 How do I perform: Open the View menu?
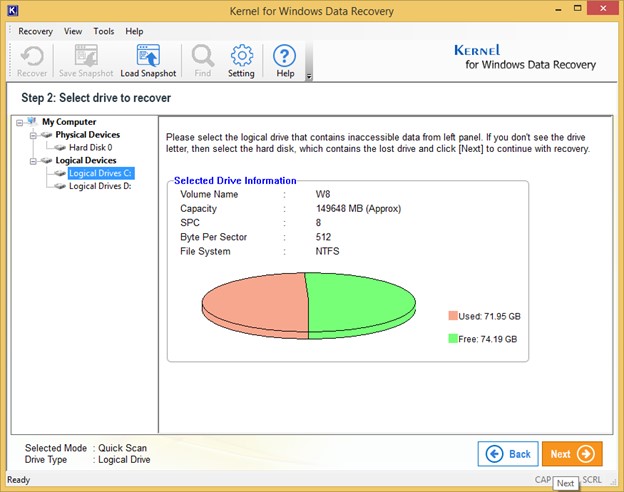click(x=73, y=31)
